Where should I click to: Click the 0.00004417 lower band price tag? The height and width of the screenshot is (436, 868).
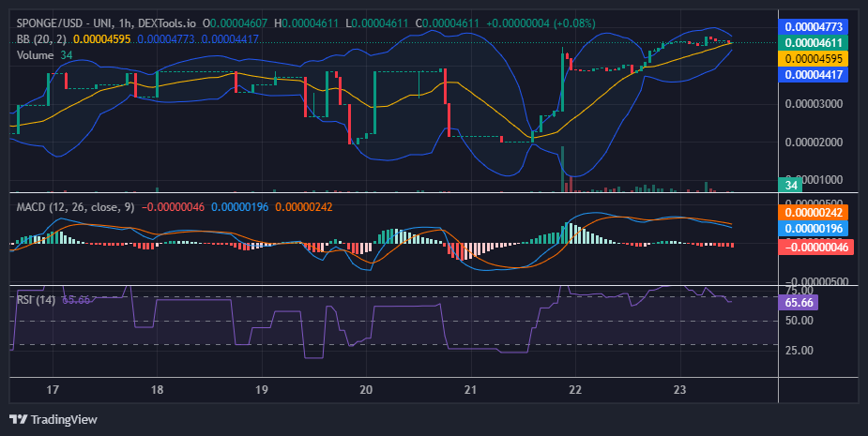tap(814, 75)
